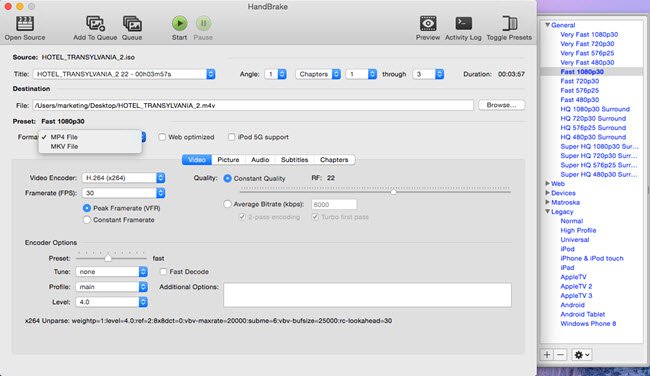This screenshot has height=376, width=650.
Task: Select the Super HQ 720p30 Surround preset
Action: click(599, 155)
